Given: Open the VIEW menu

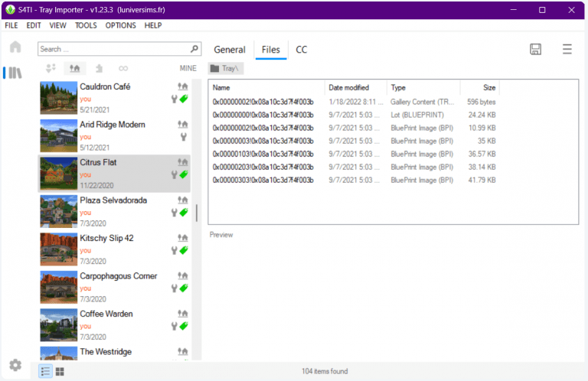Looking at the screenshot, I should click(x=57, y=25).
